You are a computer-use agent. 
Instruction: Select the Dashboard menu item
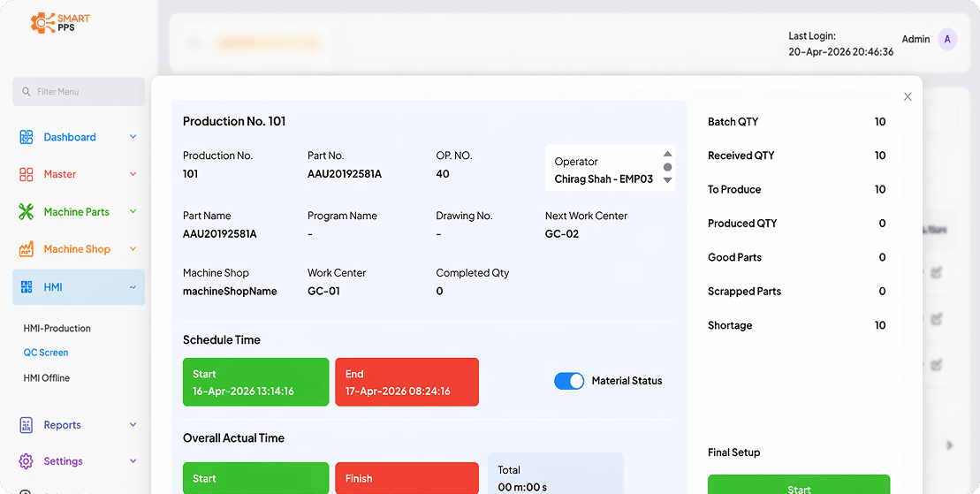[70, 137]
